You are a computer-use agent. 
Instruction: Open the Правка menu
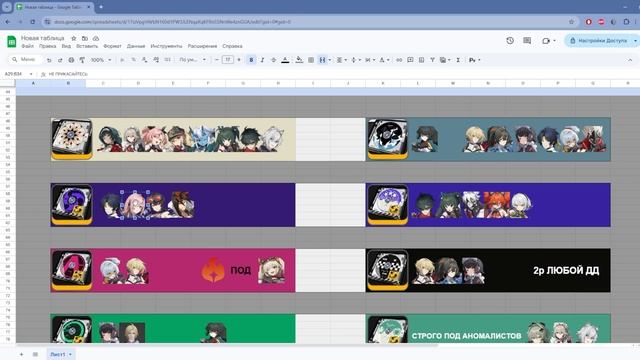[47, 46]
